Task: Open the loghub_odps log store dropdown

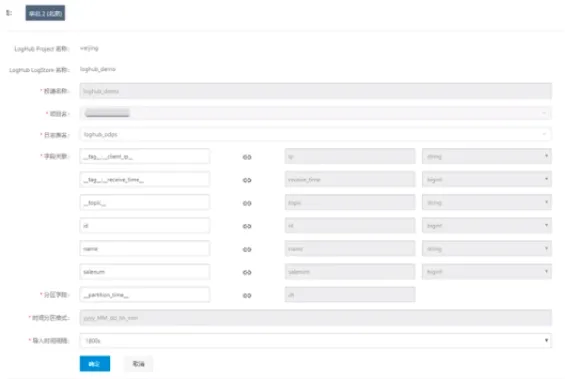Action: click(316, 134)
